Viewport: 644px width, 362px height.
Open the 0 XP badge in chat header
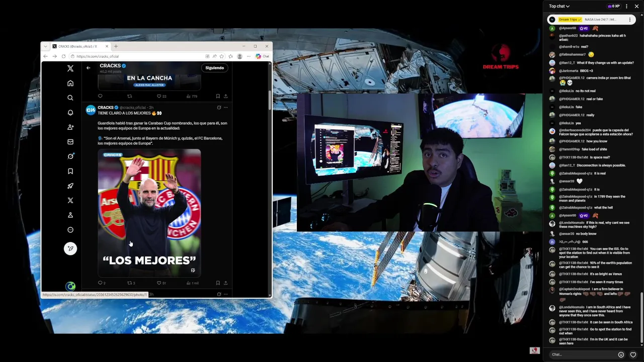(x=614, y=6)
